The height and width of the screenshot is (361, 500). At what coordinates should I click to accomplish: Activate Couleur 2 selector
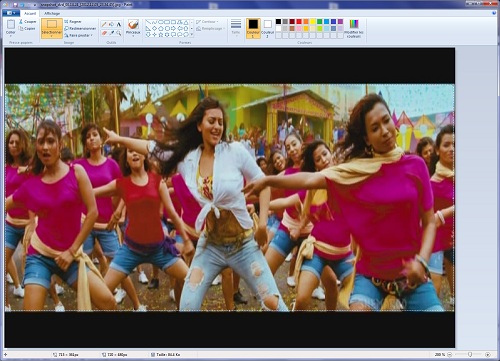tap(267, 28)
